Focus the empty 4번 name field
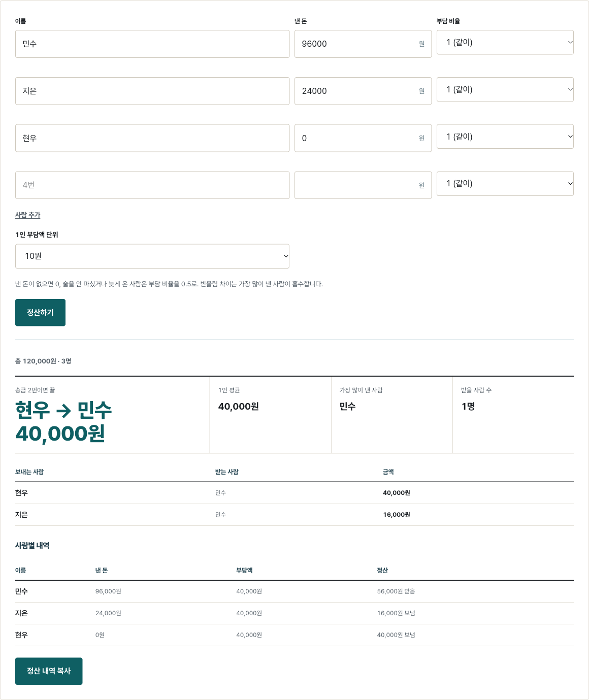 (152, 185)
